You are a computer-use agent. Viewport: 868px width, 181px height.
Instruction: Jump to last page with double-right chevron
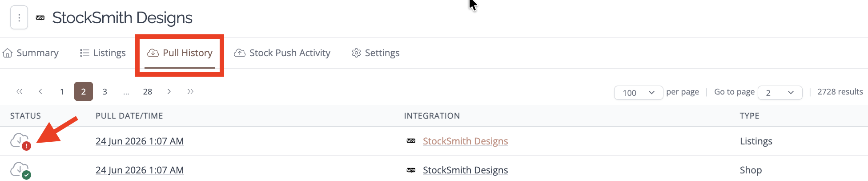[190, 91]
